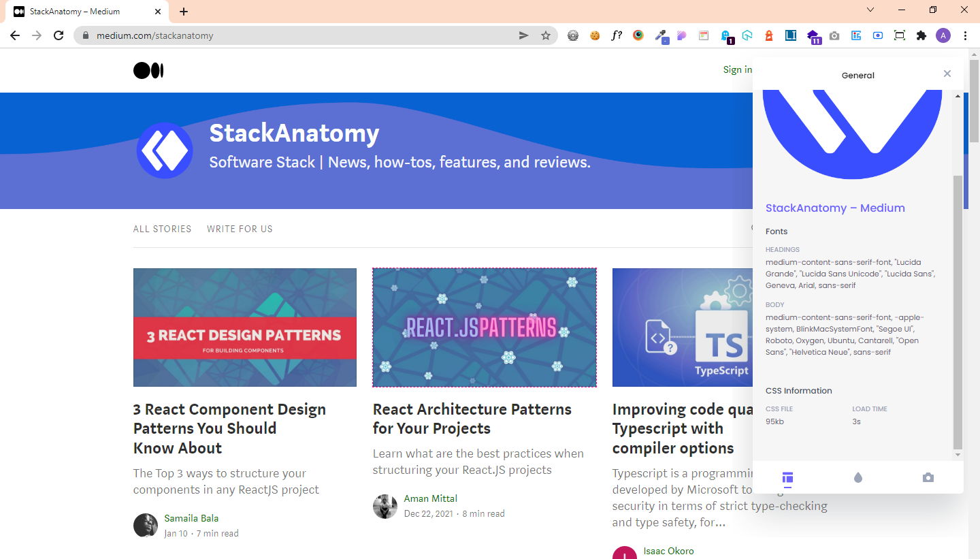Open the gray camera extension in toolbar

point(834,35)
